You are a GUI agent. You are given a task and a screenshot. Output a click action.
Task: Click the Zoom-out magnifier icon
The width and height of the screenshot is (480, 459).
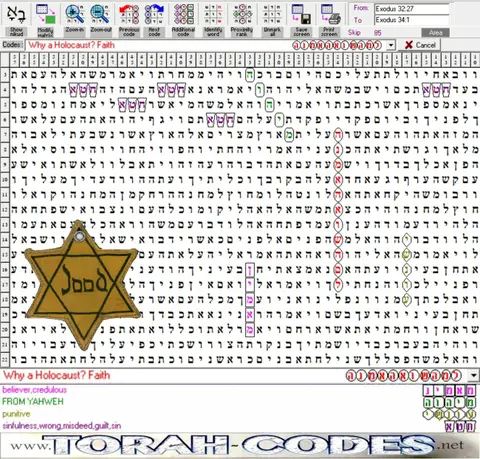[x=101, y=14]
